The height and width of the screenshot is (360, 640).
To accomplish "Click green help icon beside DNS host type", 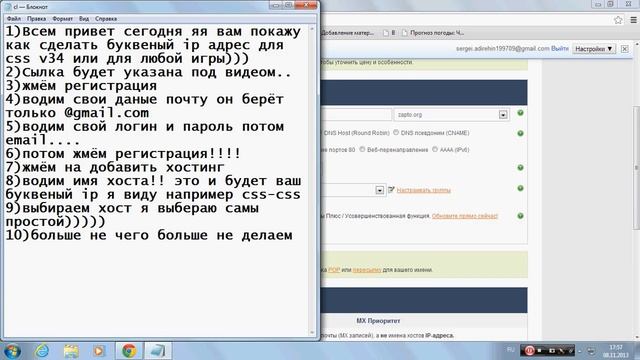I will [520, 133].
